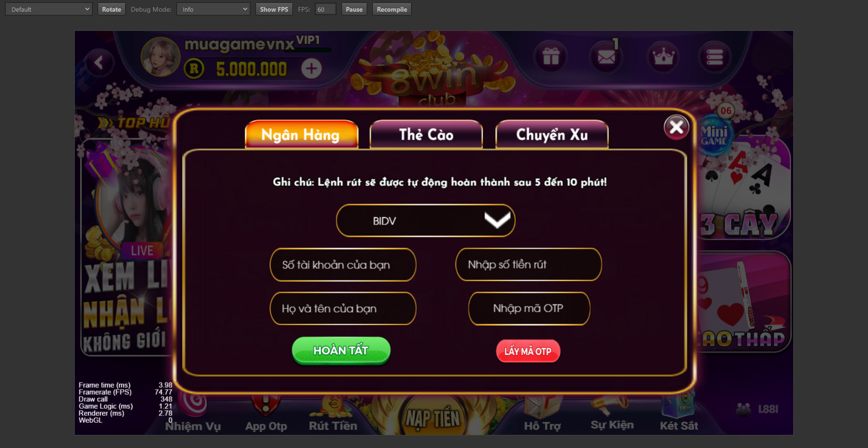Click the Số tài khoản input field
The image size is (868, 448).
tap(343, 265)
